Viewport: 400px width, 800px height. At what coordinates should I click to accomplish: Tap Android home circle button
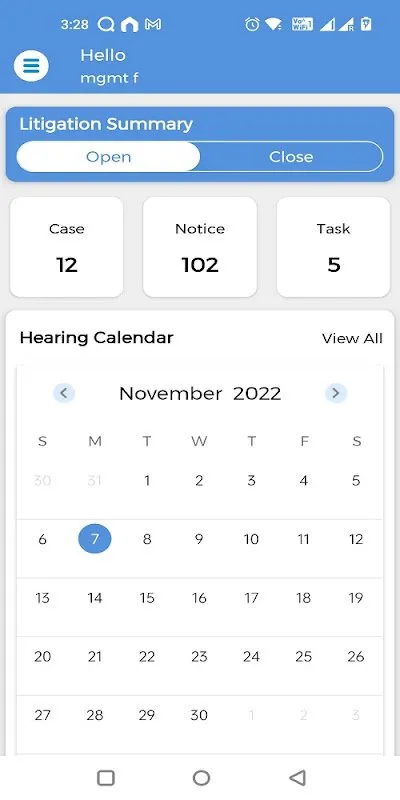coord(201,778)
